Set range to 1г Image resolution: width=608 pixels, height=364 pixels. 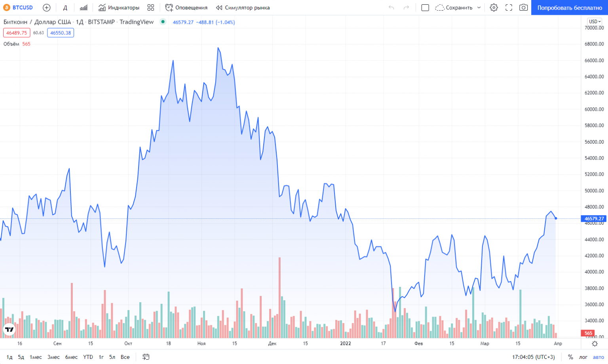tap(101, 357)
